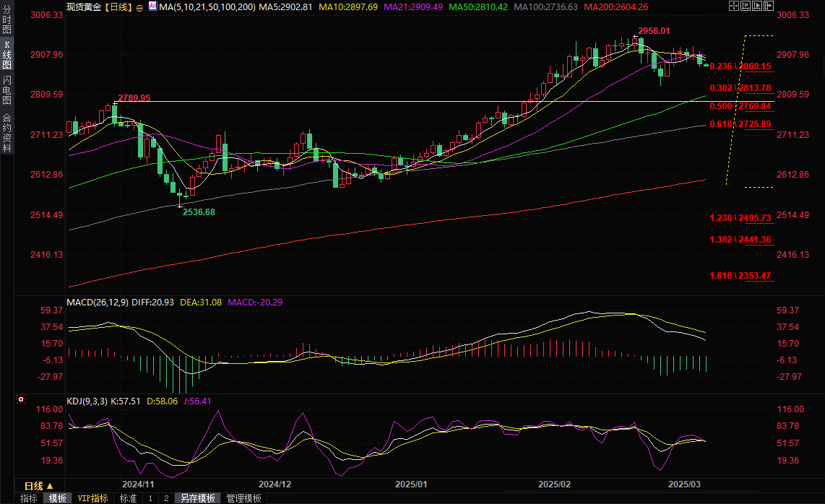Select template number 1

[x=150, y=498]
